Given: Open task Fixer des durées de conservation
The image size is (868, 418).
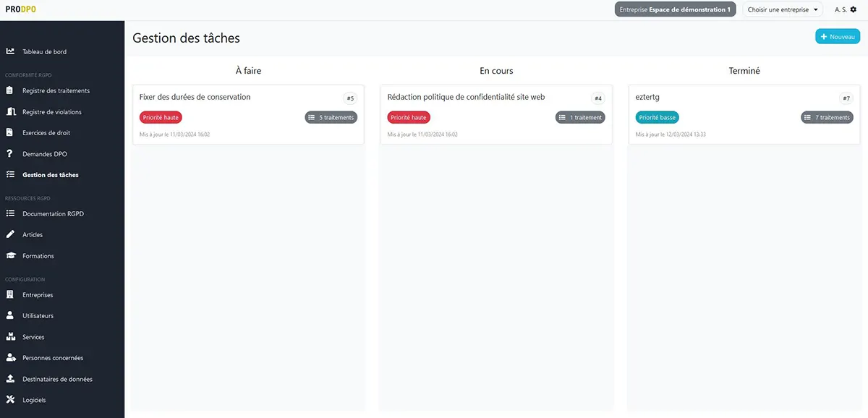Looking at the screenshot, I should click(x=195, y=97).
